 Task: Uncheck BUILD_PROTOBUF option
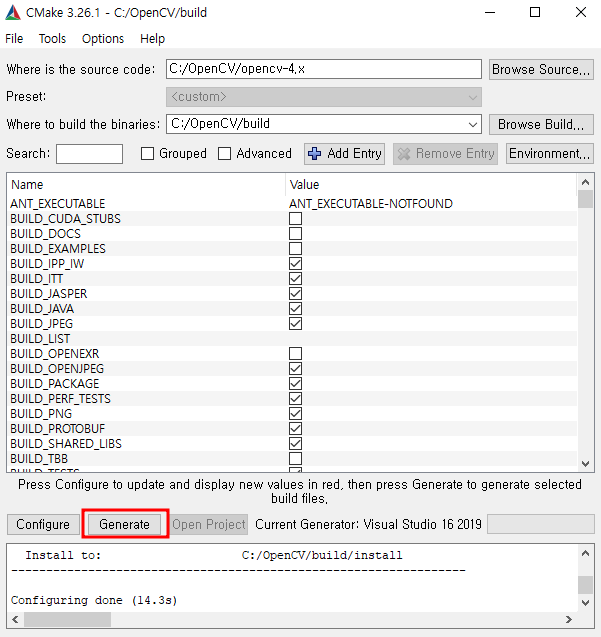(295, 429)
